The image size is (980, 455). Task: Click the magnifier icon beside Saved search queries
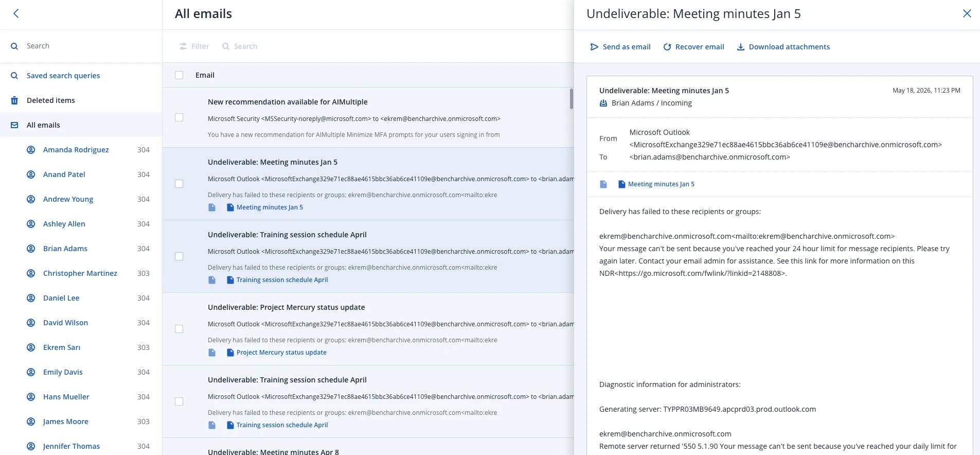[x=14, y=76]
